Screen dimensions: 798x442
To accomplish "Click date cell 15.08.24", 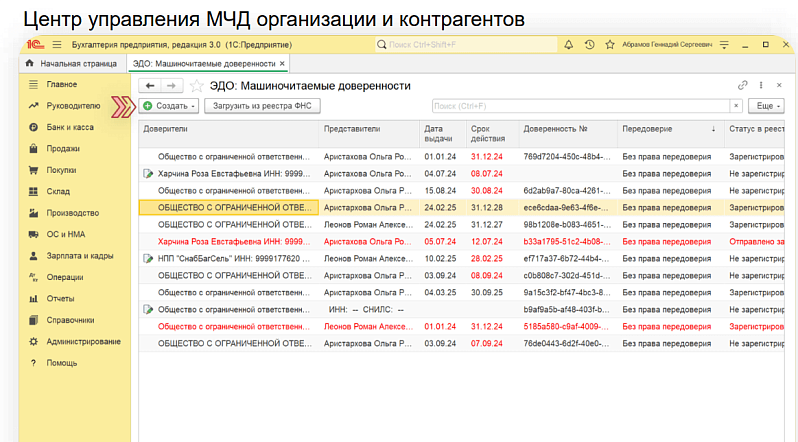I will pyautogui.click(x=443, y=191).
